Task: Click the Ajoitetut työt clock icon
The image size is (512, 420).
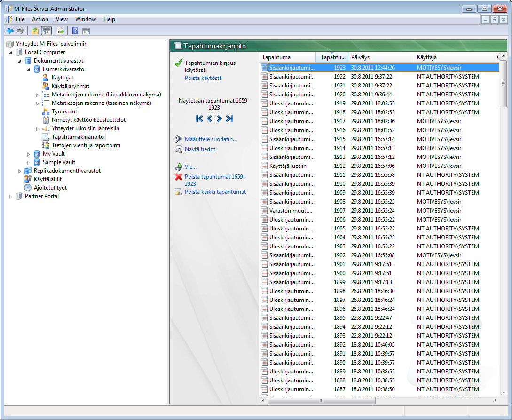Action: [28, 188]
